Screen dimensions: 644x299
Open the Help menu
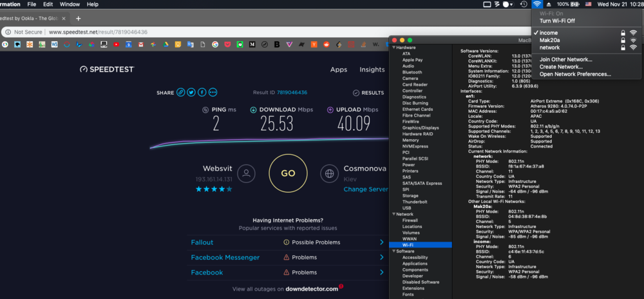click(x=93, y=4)
